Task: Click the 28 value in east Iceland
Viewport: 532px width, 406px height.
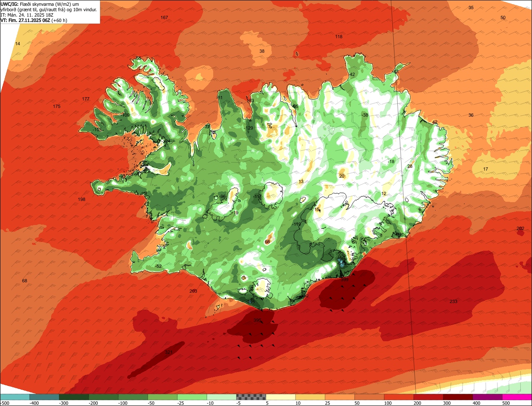Action: (x=409, y=166)
